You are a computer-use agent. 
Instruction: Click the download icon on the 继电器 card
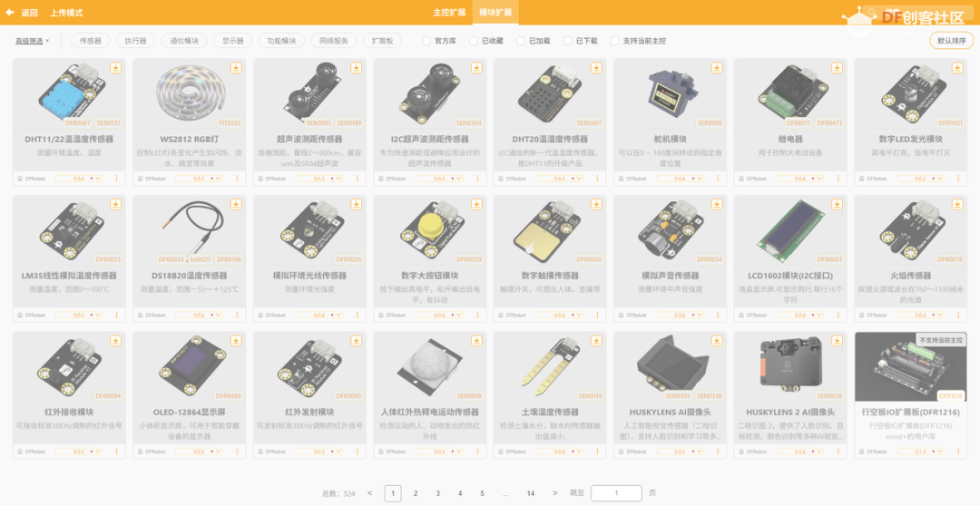click(837, 67)
